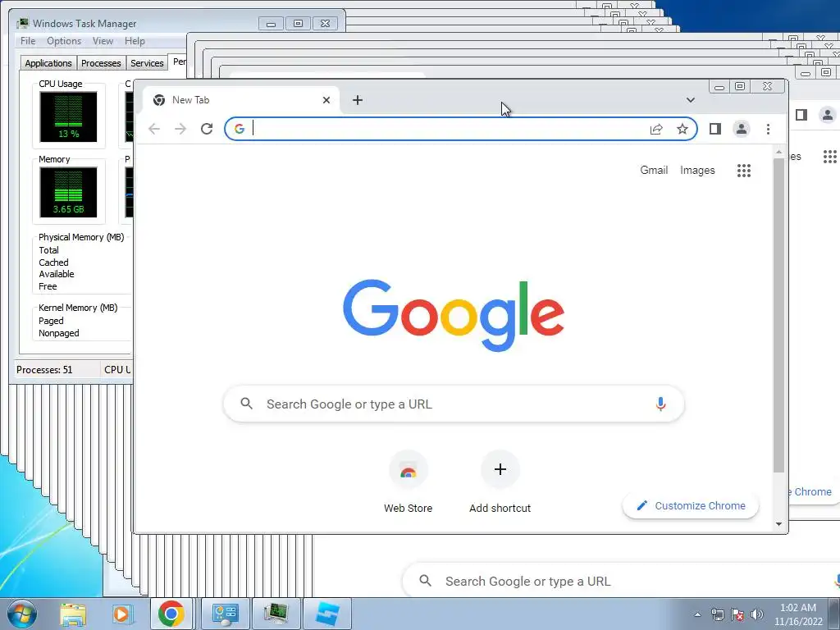The image size is (840, 630).
Task: Click the Google logo on the page
Action: click(454, 315)
